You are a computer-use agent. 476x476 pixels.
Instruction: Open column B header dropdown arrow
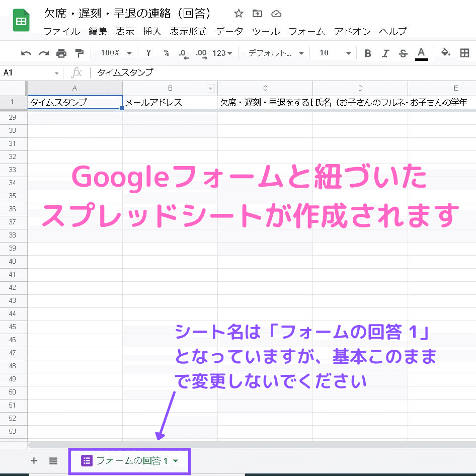[x=210, y=89]
